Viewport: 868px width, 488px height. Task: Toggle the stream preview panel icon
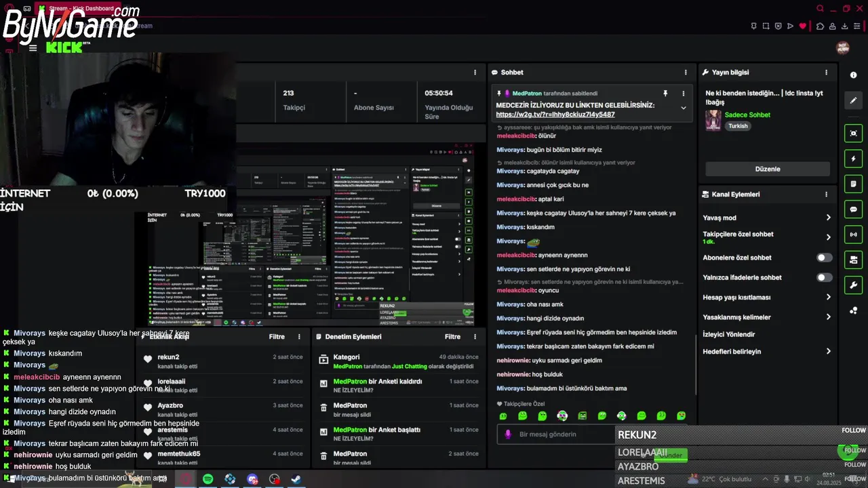tap(853, 134)
